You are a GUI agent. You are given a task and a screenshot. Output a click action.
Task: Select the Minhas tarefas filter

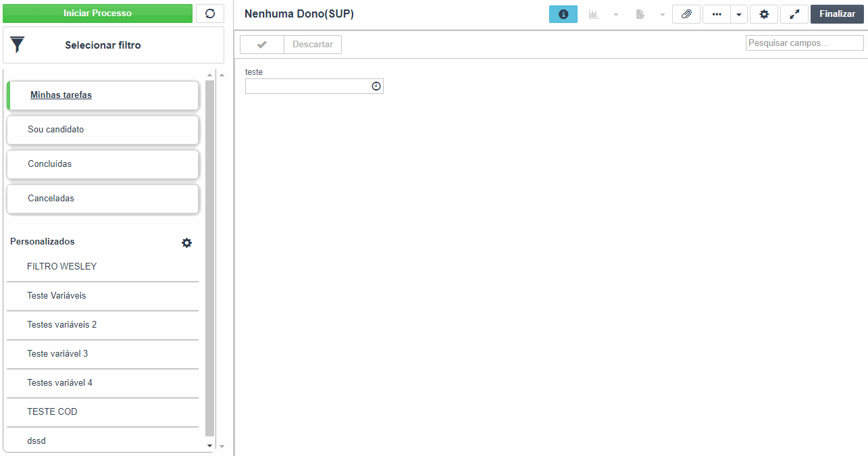103,95
